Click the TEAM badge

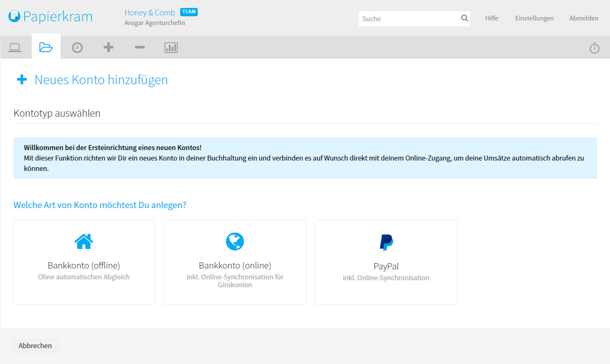(x=189, y=12)
